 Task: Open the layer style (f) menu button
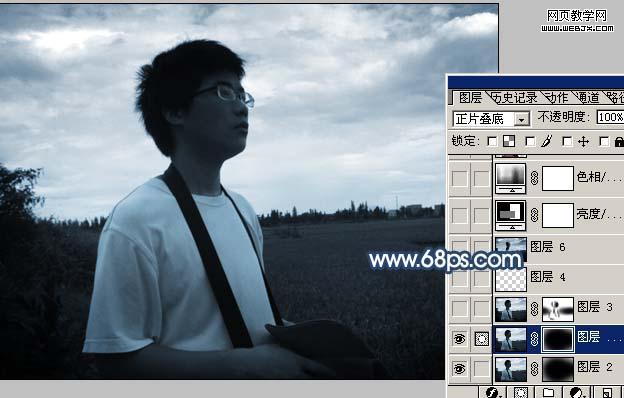tap(492, 392)
